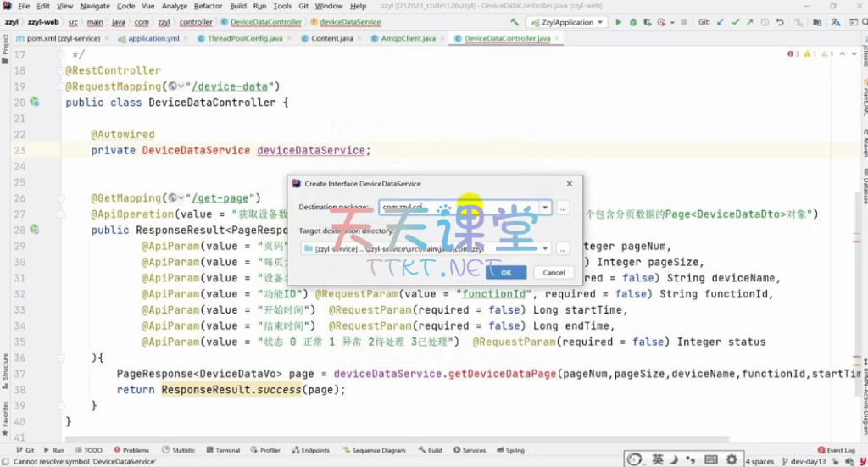
Task: Click the green Run button in toolbar
Action: [618, 22]
